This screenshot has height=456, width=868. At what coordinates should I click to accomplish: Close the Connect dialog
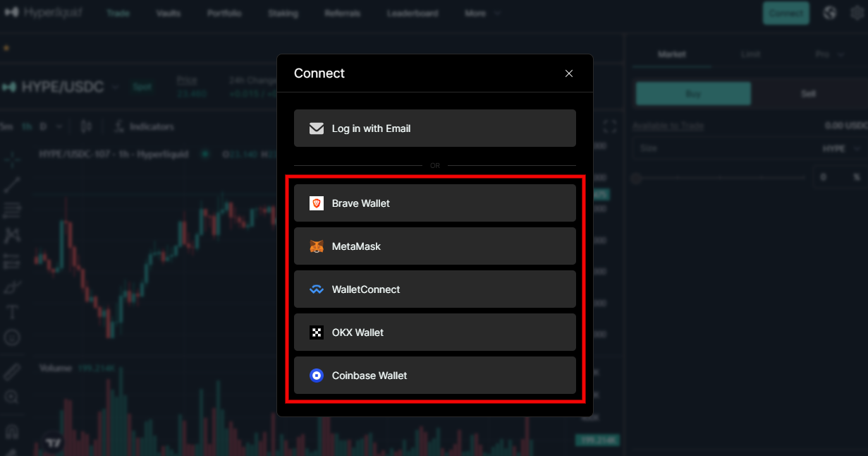(569, 73)
